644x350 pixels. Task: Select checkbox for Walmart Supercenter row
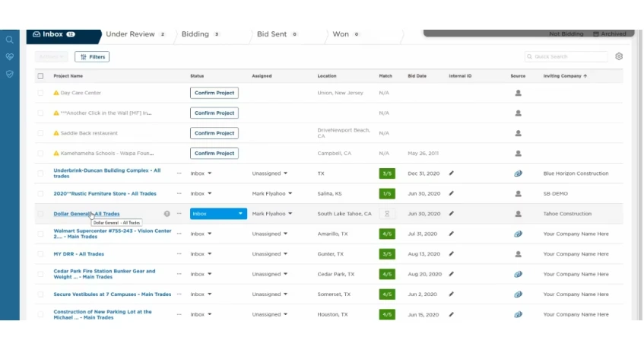tap(40, 234)
